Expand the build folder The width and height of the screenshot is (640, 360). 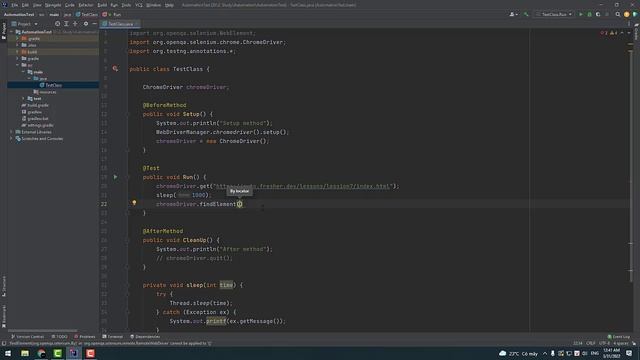point(18,52)
